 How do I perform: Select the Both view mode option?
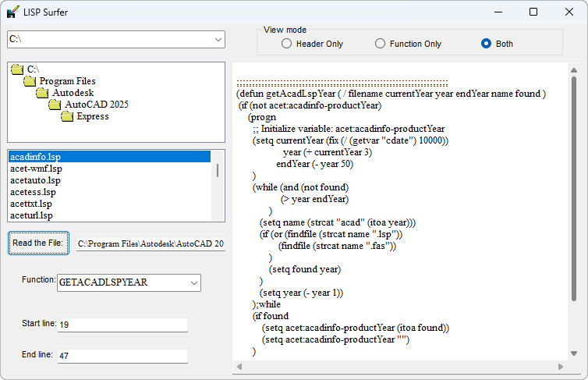point(487,44)
